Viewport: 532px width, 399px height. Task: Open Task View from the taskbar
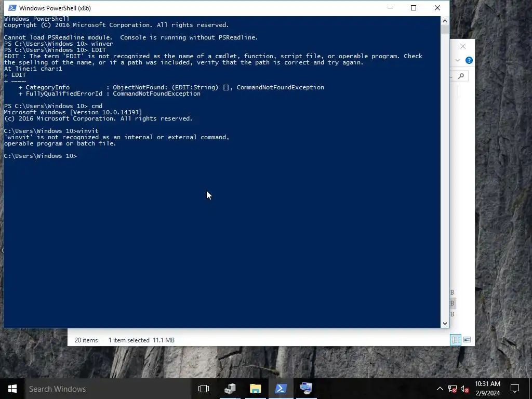(x=204, y=389)
